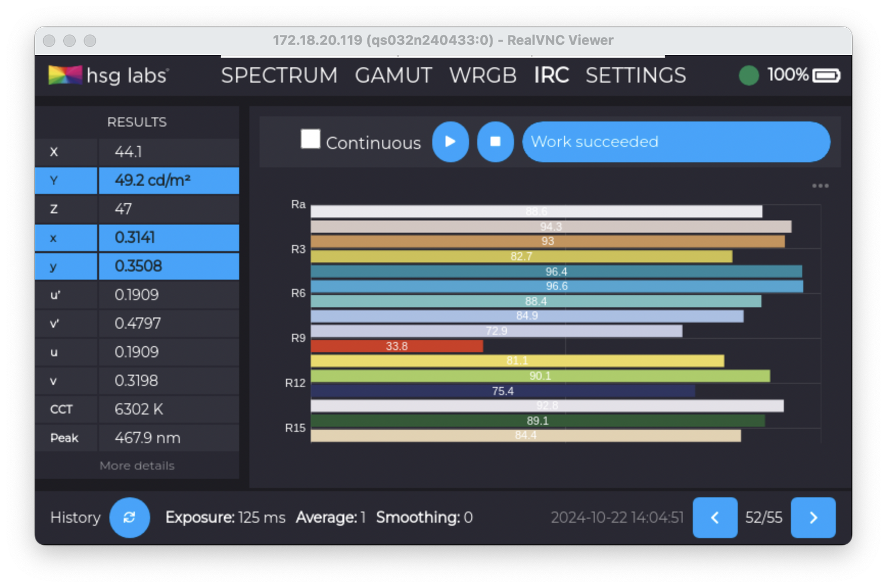Select the X 44.1 result row
887x588 pixels.
click(137, 152)
